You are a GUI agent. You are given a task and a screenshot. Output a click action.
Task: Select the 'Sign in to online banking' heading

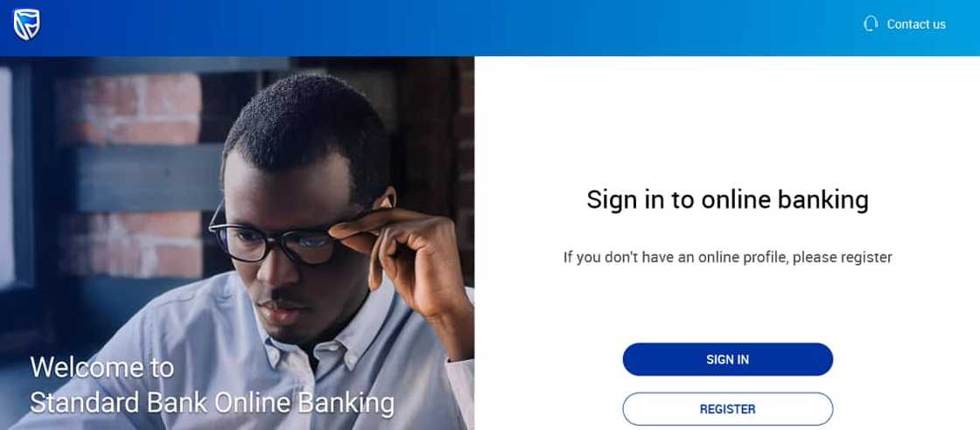(727, 200)
